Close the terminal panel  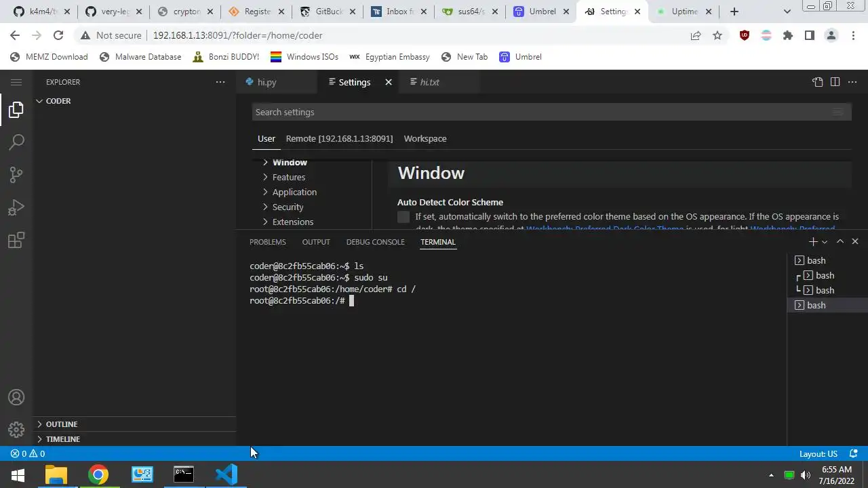click(x=855, y=241)
